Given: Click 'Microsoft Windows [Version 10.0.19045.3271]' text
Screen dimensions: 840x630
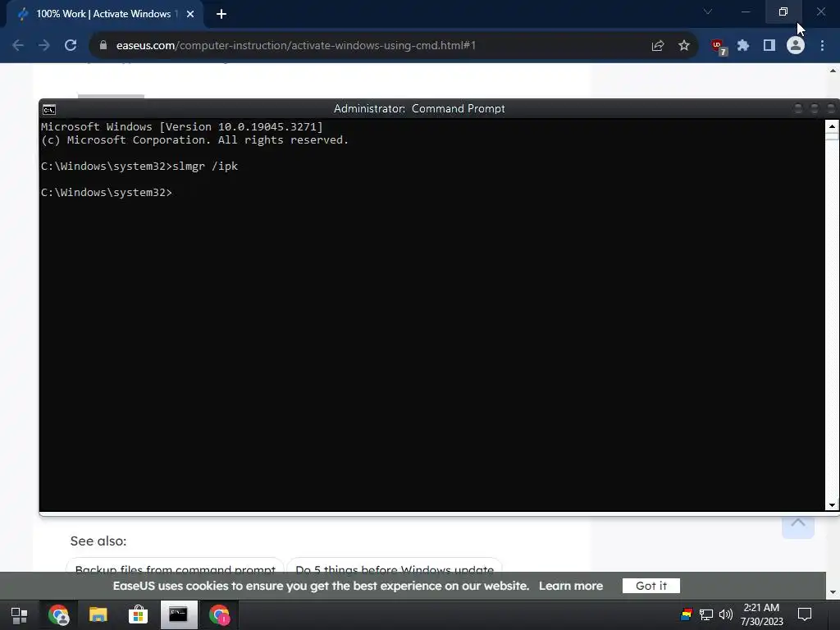Looking at the screenshot, I should coord(182,127).
